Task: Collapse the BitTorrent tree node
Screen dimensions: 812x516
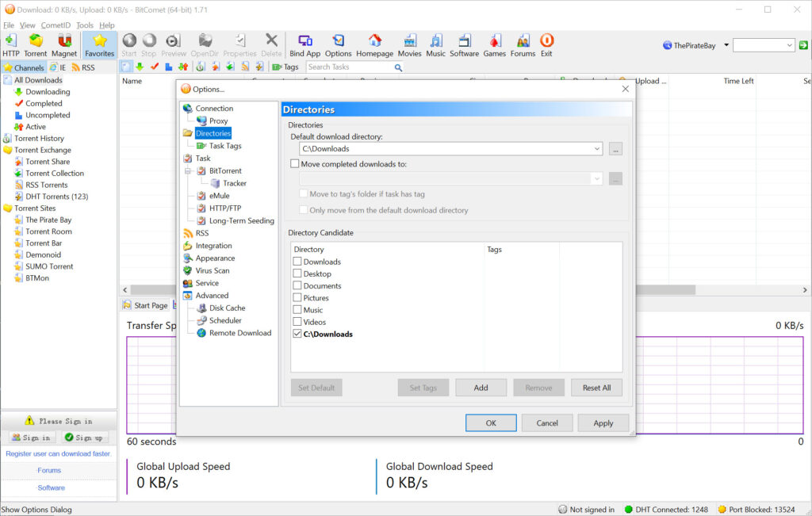Action: [x=189, y=171]
